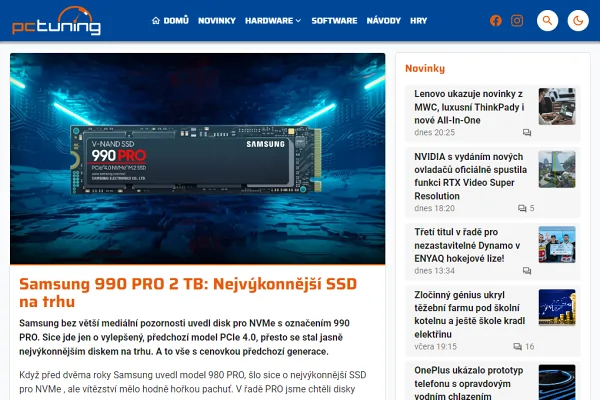Open the NÁVODY menu item
Screen dimensions: 600x400
pos(383,21)
